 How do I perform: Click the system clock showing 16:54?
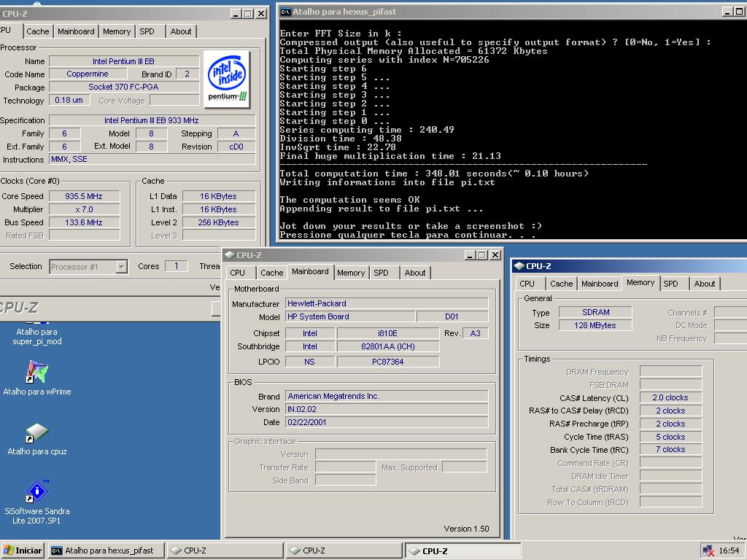click(x=729, y=551)
